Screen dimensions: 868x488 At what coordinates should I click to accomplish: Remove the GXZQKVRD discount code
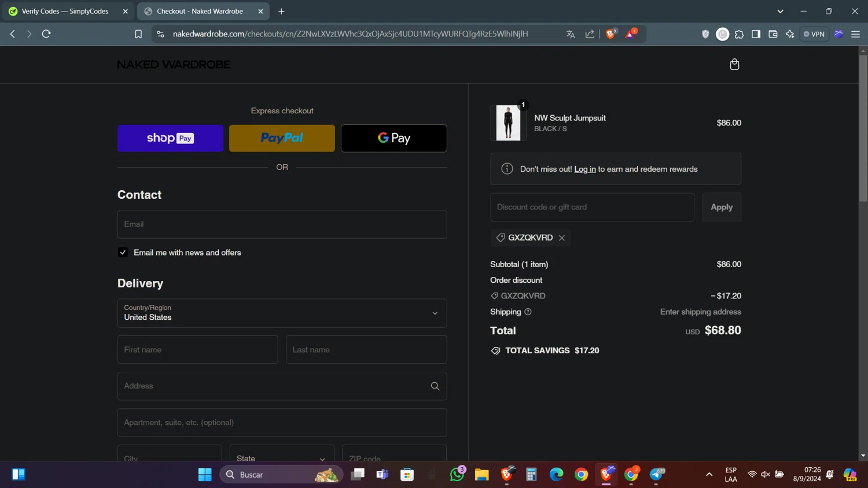pos(562,238)
